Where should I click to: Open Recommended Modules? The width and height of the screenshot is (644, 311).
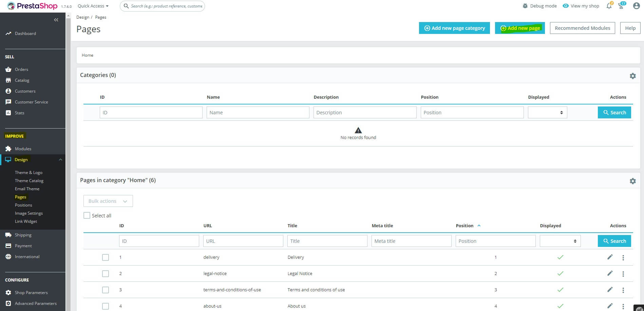(582, 28)
